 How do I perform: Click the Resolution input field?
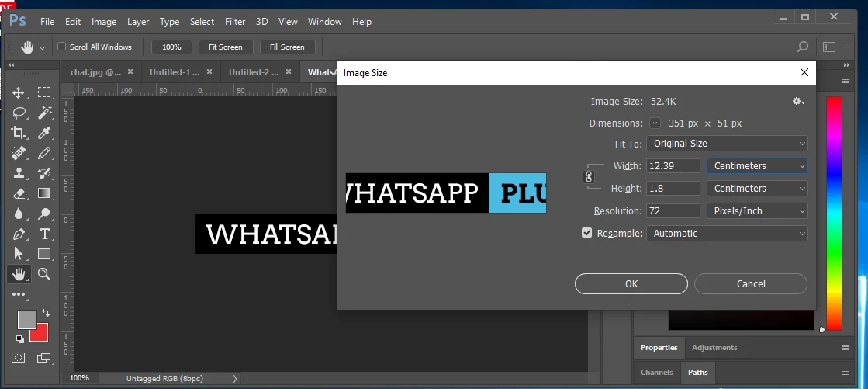point(673,211)
